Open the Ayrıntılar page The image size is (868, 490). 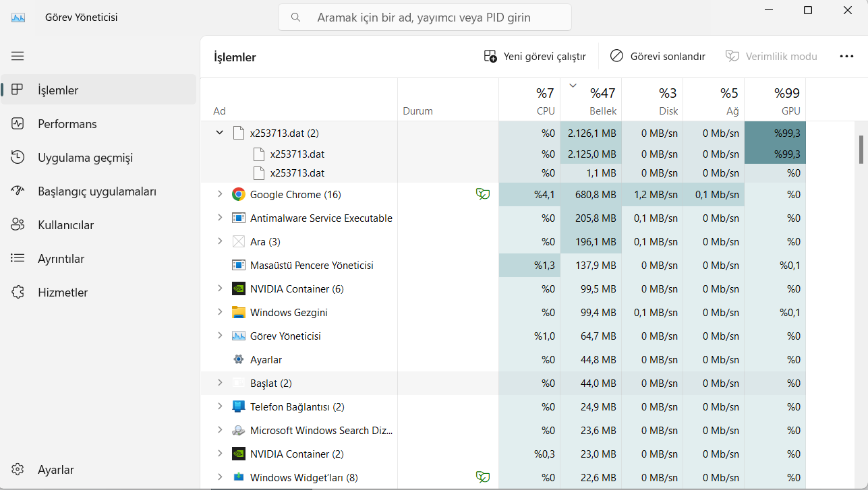tap(98, 259)
